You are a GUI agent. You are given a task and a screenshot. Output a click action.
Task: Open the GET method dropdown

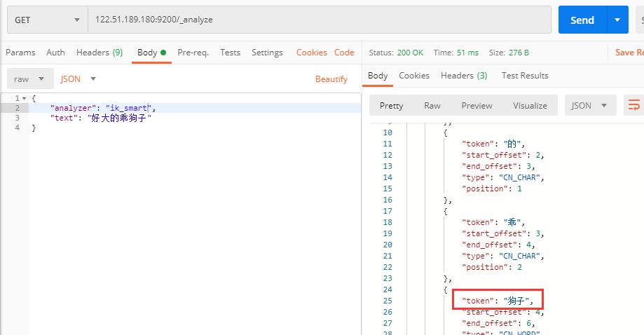pyautogui.click(x=48, y=20)
